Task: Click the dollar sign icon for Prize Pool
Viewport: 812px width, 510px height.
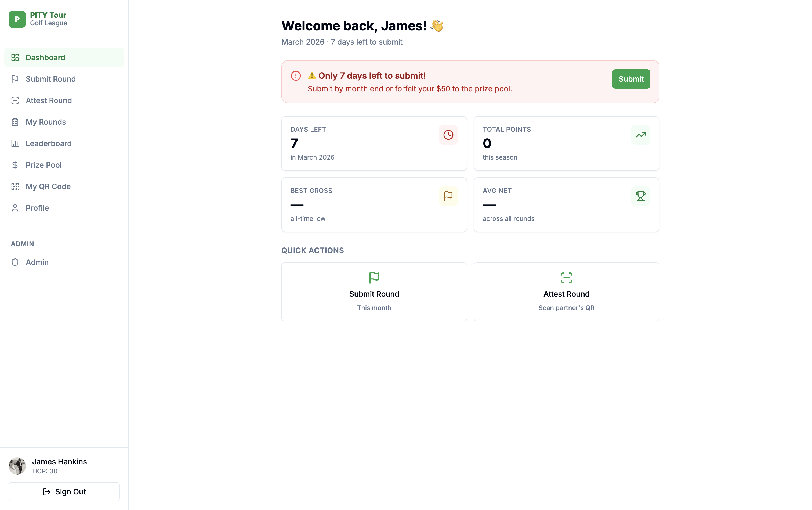Action: 15,165
